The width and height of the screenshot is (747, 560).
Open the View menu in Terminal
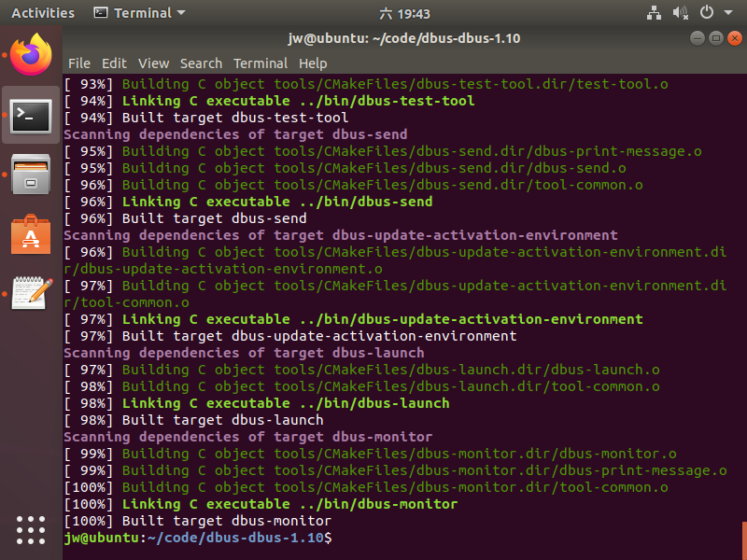pos(152,63)
